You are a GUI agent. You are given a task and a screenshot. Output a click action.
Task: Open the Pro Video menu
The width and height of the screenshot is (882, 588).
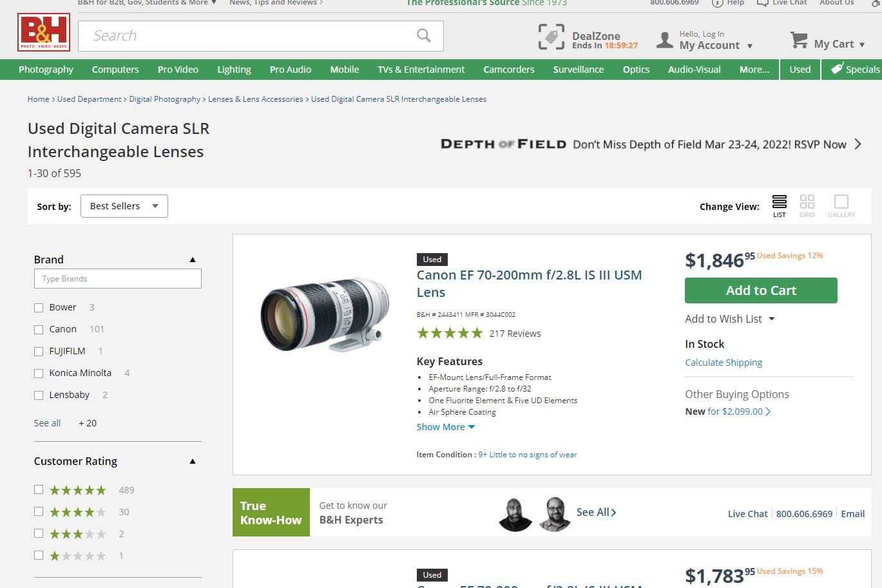tap(178, 70)
